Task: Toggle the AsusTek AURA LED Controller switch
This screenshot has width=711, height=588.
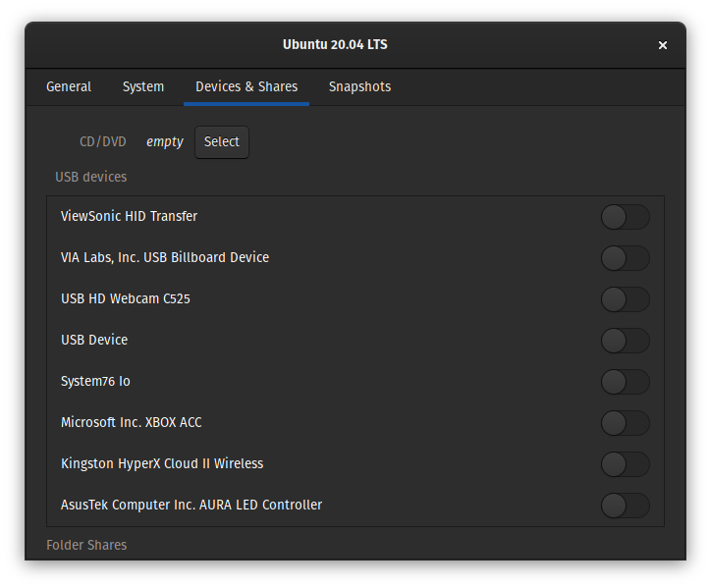Action: [625, 506]
